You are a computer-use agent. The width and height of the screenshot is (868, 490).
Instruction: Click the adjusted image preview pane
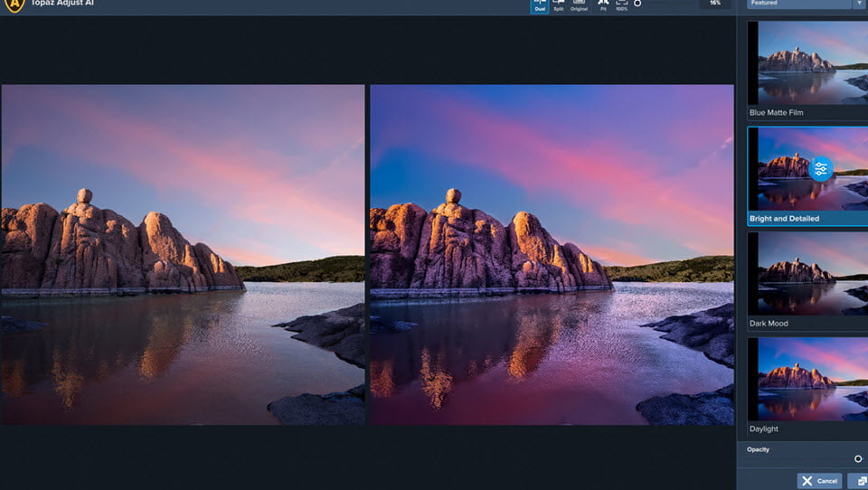click(552, 255)
